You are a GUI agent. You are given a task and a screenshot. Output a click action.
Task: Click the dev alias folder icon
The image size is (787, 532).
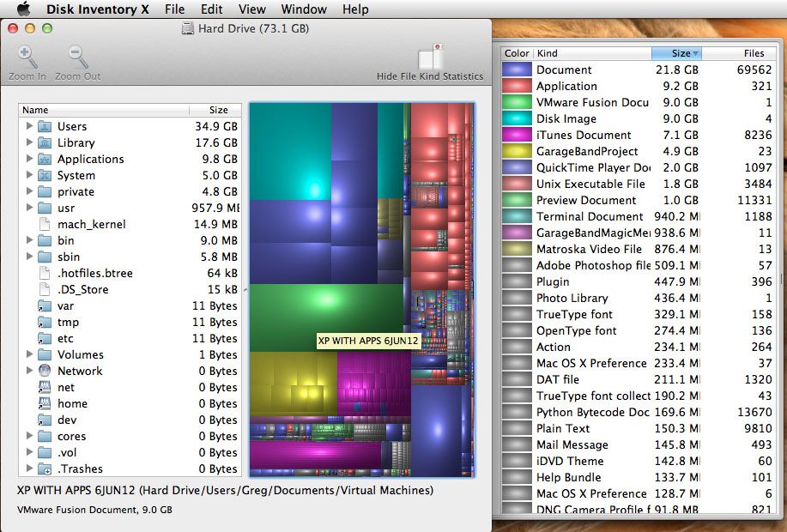pyautogui.click(x=45, y=420)
